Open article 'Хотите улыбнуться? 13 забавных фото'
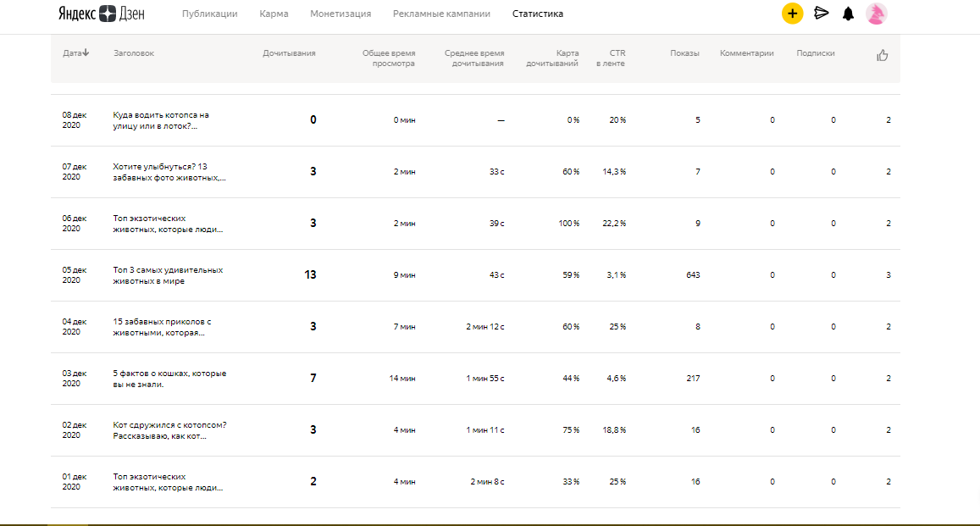The width and height of the screenshot is (980, 526). 169,172
